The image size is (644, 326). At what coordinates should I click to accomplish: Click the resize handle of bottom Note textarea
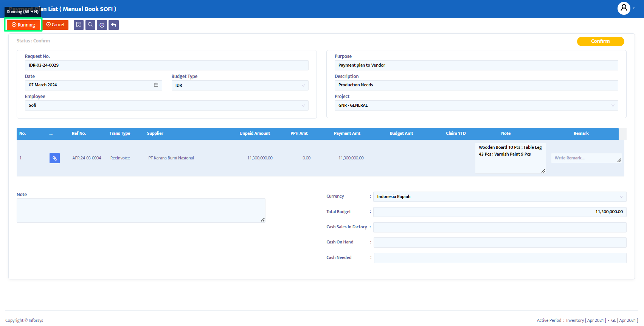(x=263, y=220)
